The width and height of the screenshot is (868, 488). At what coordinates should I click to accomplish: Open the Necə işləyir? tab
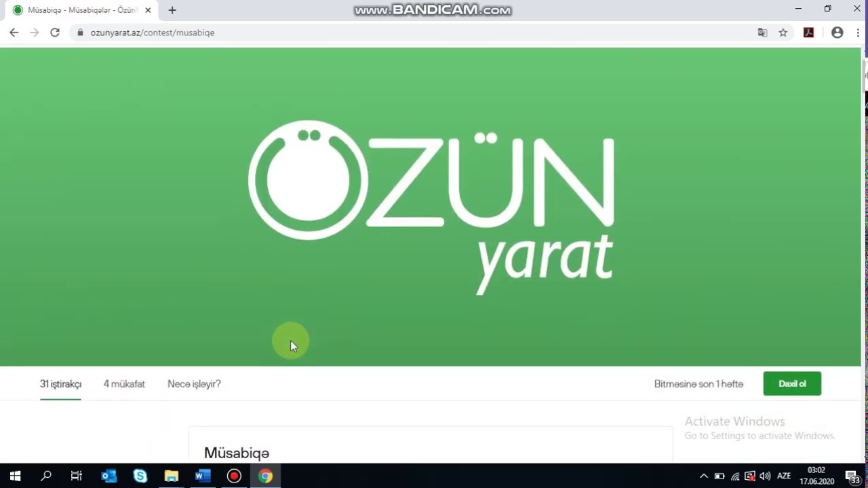pos(194,384)
